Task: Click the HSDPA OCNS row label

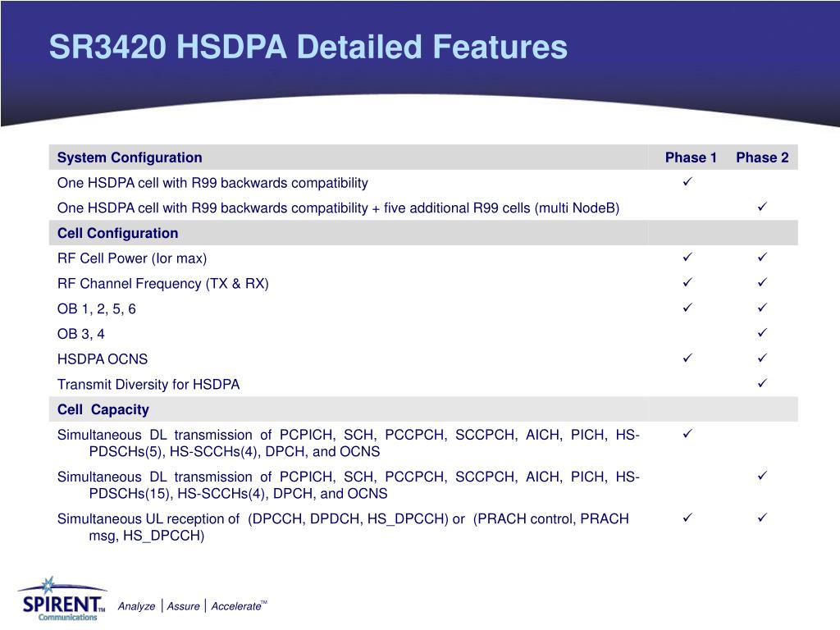Action: pyautogui.click(x=103, y=359)
